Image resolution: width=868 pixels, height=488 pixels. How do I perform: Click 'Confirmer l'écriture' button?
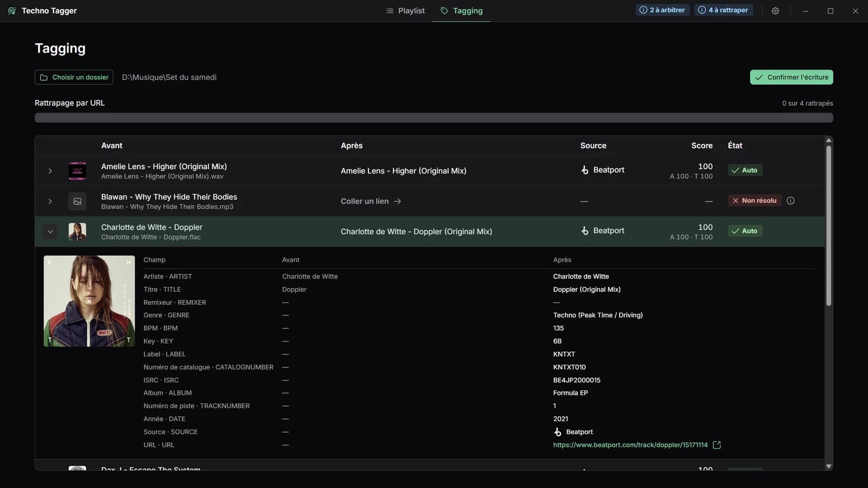pyautogui.click(x=792, y=77)
